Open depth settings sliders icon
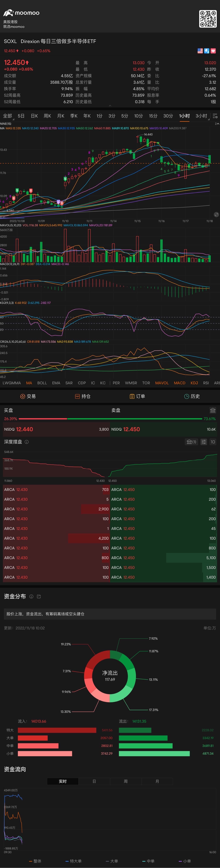220x868 pixels. coord(203,442)
